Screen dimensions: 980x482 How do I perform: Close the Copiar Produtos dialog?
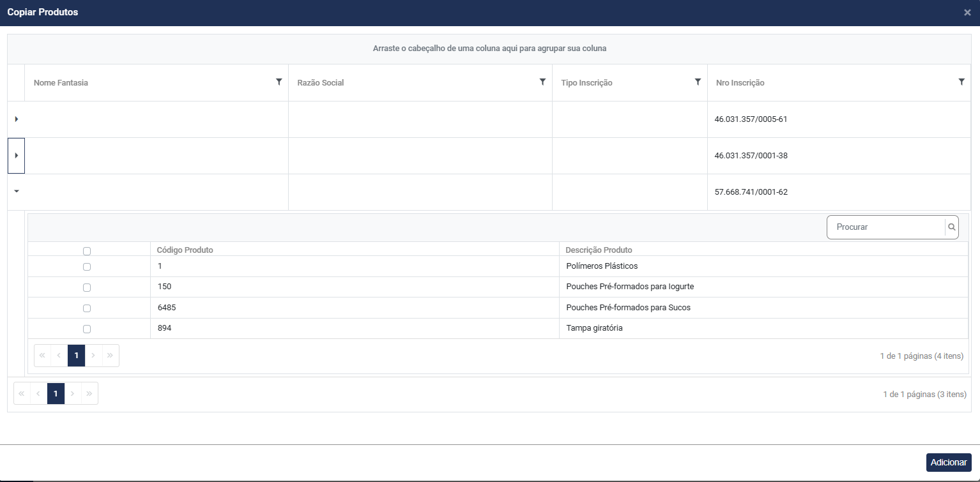(967, 13)
